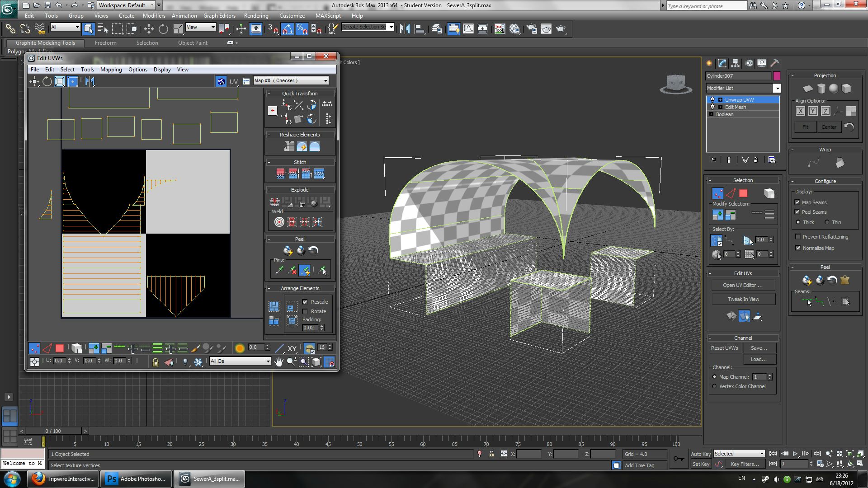
Task: Open the Hierarchy command panel tab
Action: tap(736, 63)
